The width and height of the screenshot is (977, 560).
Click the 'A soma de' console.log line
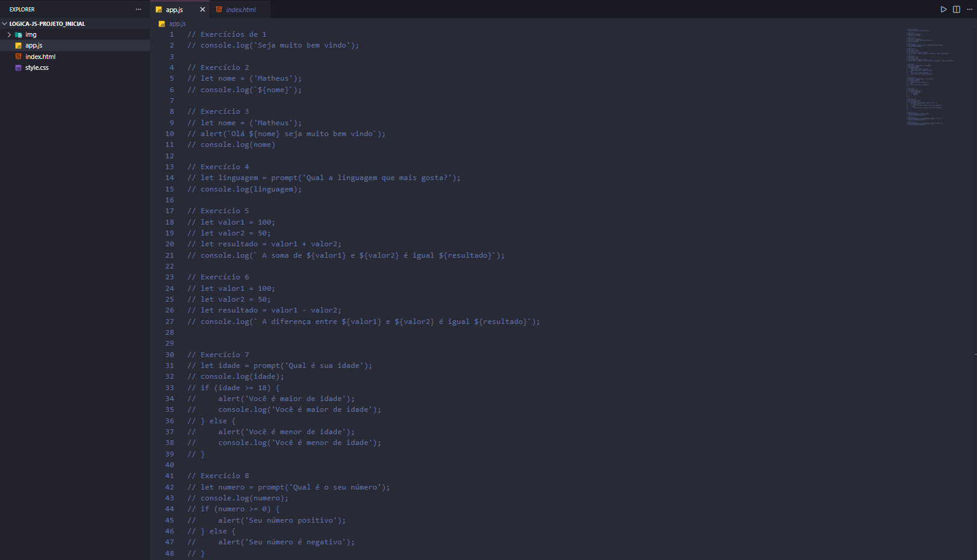pos(346,255)
